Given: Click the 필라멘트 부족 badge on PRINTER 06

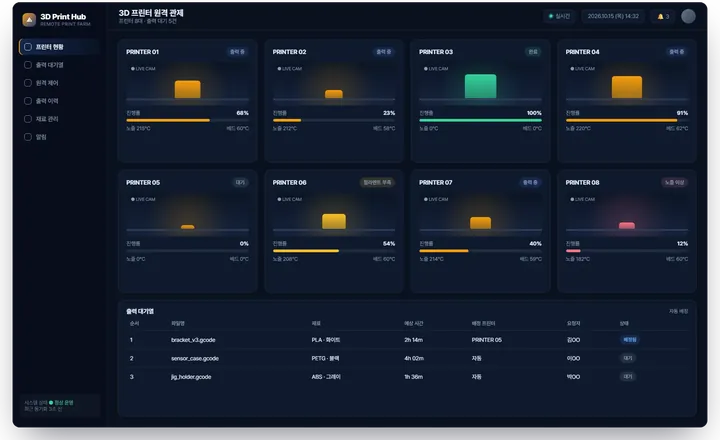Looking at the screenshot, I should pyautogui.click(x=377, y=182).
